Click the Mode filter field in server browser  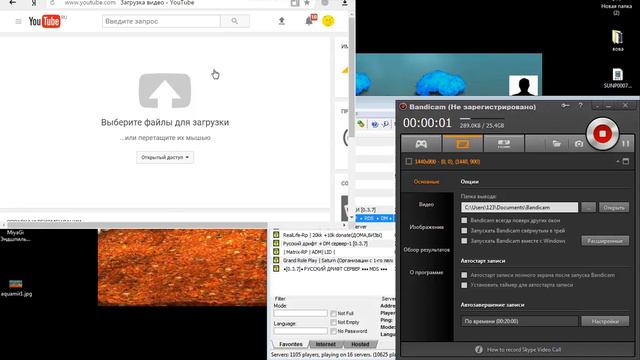(300, 313)
